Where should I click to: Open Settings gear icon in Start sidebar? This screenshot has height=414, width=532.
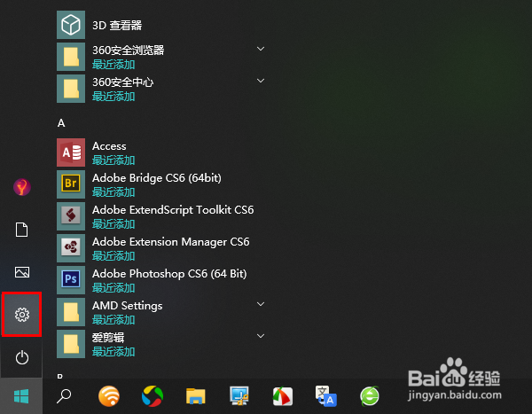[21, 315]
